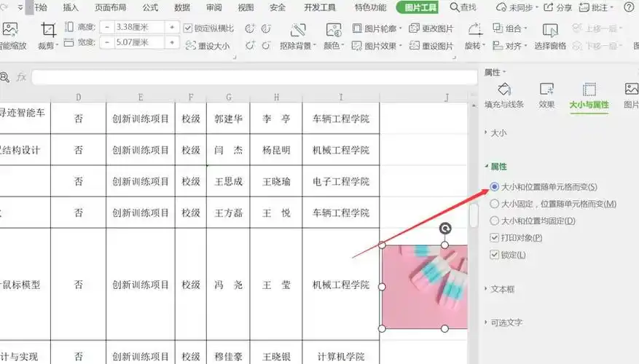The height and width of the screenshot is (364, 639).
Task: Open the Align (对齐) dropdown arrow
Action: [525, 46]
